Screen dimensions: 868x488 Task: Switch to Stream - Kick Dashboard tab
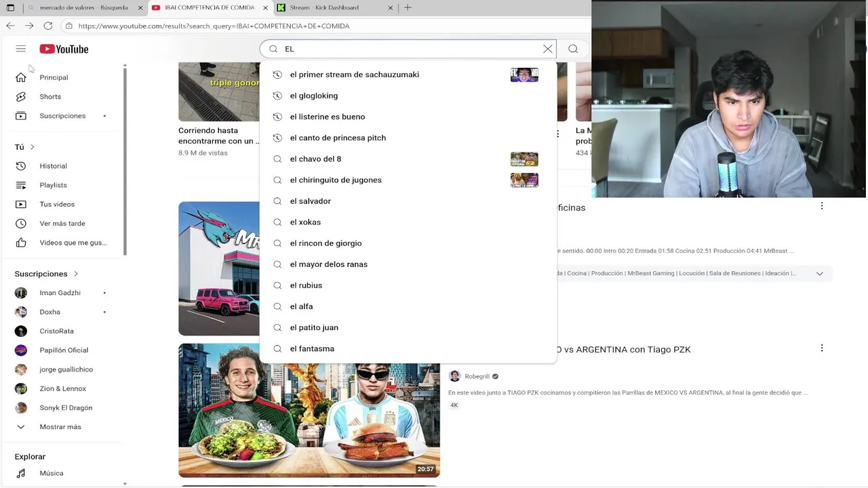(x=324, y=7)
